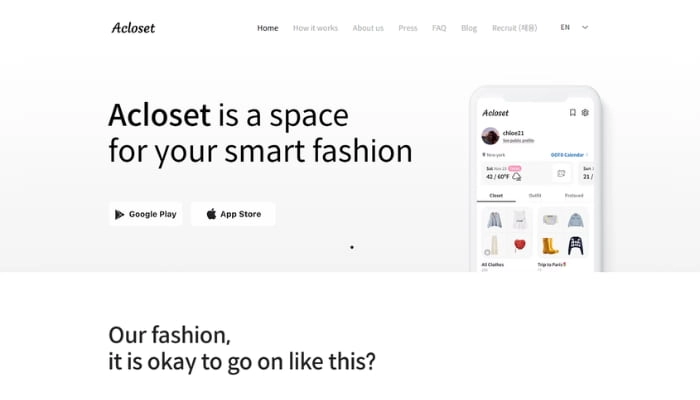Click the language dropdown chevron arrow

[585, 27]
